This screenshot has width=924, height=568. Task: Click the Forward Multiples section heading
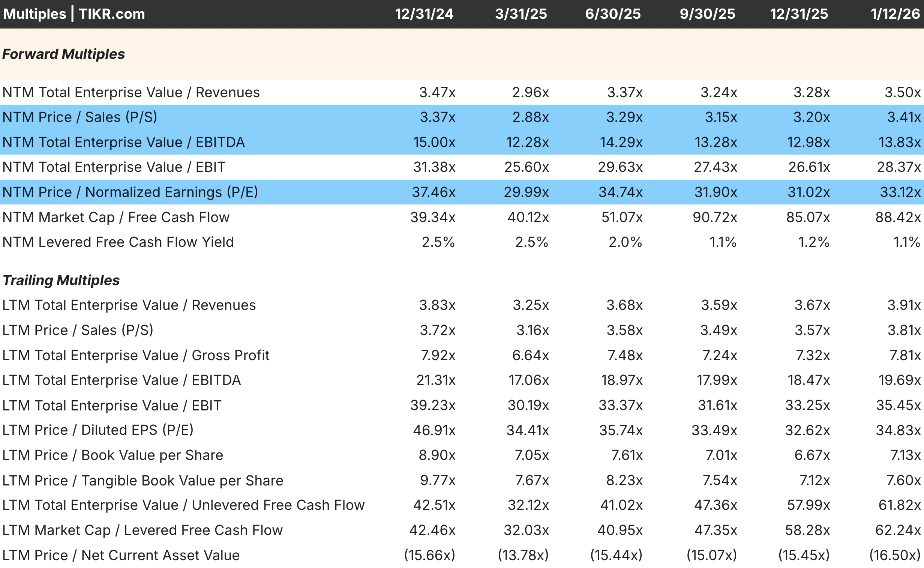pos(63,54)
